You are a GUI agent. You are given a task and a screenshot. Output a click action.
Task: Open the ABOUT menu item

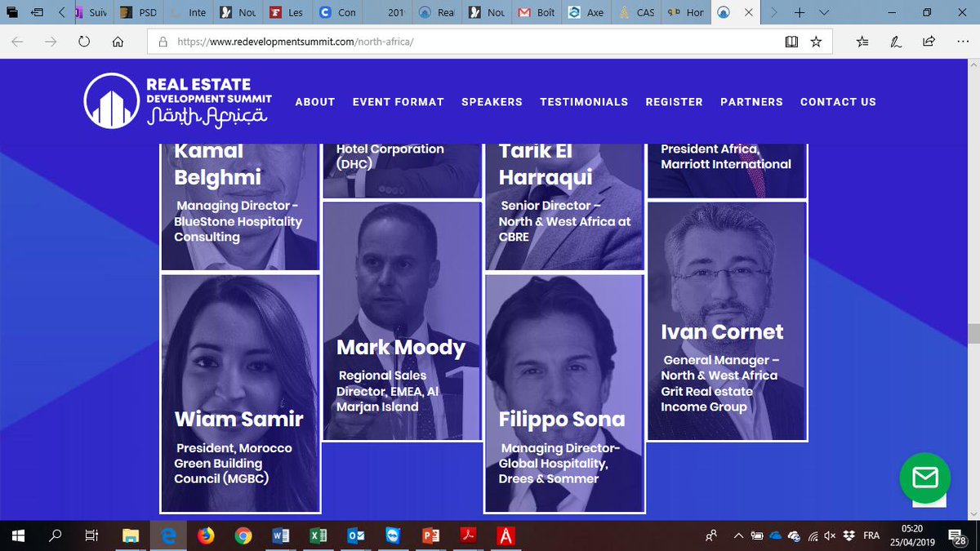coord(315,102)
